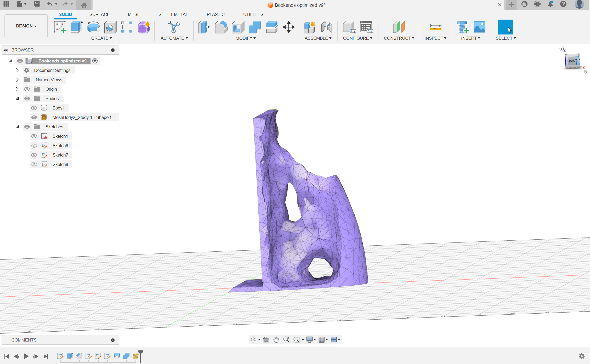Click the Automate fork icon
This screenshot has height=364, width=590.
pos(174,27)
